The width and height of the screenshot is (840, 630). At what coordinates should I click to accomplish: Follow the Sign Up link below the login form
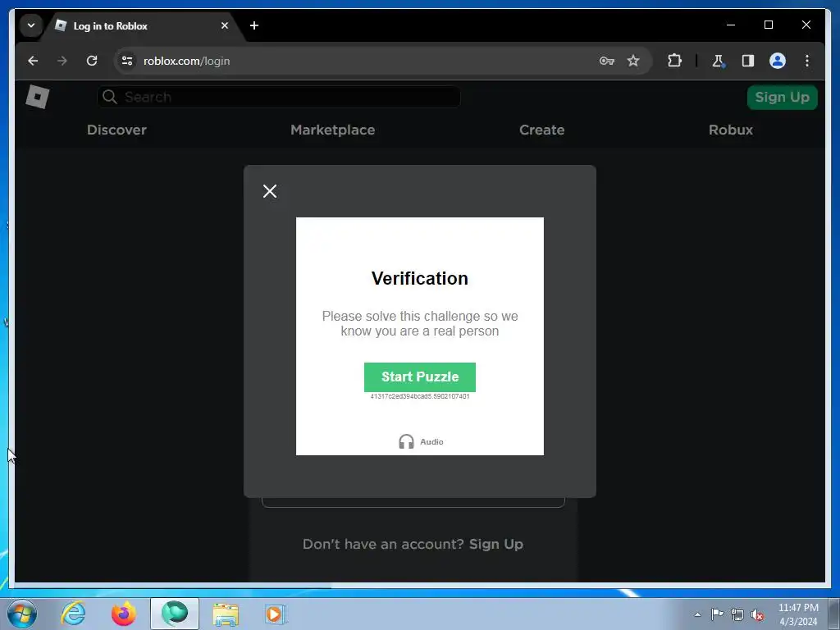[x=496, y=545]
